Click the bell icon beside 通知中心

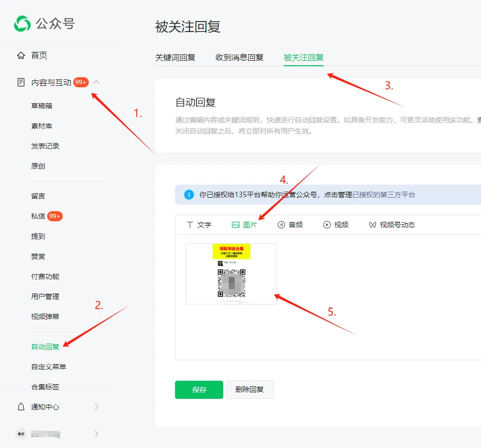pyautogui.click(x=21, y=407)
